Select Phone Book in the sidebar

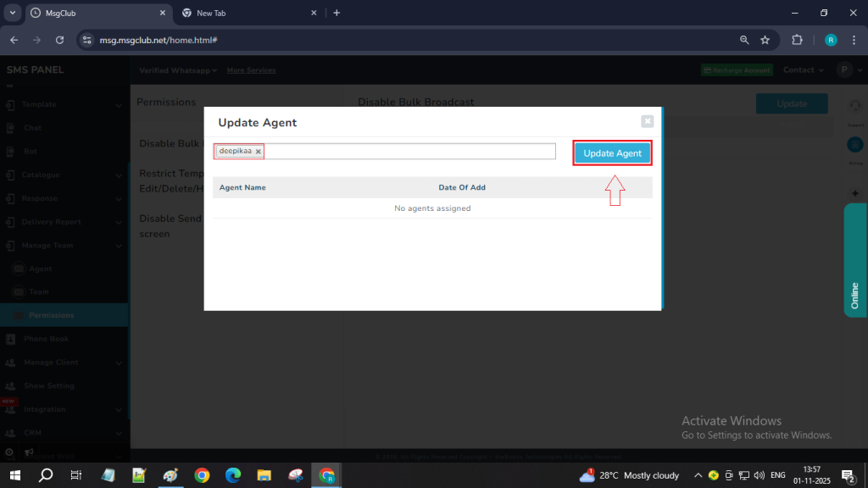(x=47, y=339)
